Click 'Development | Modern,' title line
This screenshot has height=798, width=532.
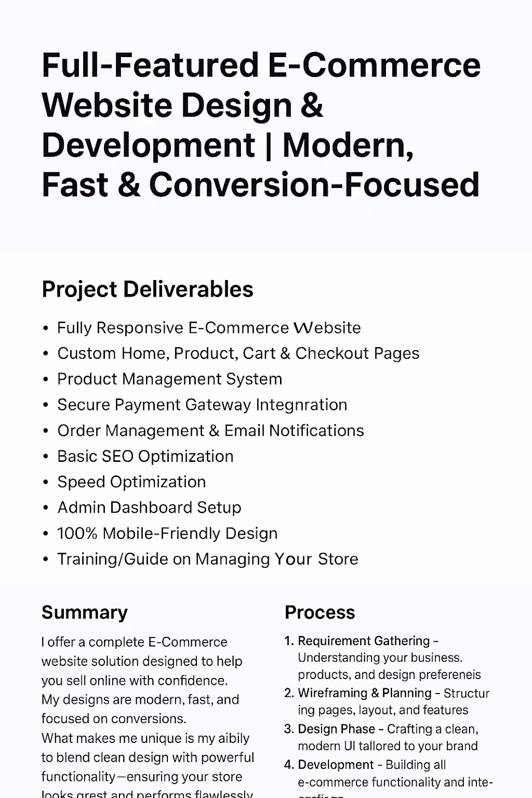228,145
